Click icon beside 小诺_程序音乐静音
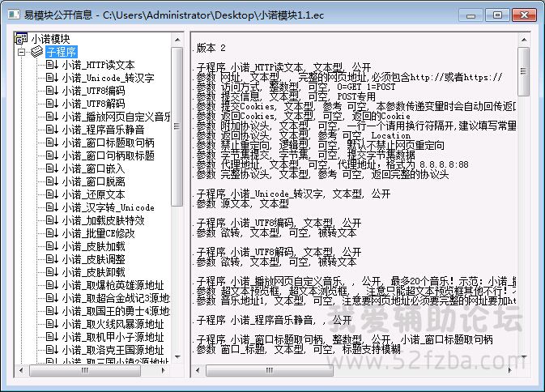 coord(52,130)
